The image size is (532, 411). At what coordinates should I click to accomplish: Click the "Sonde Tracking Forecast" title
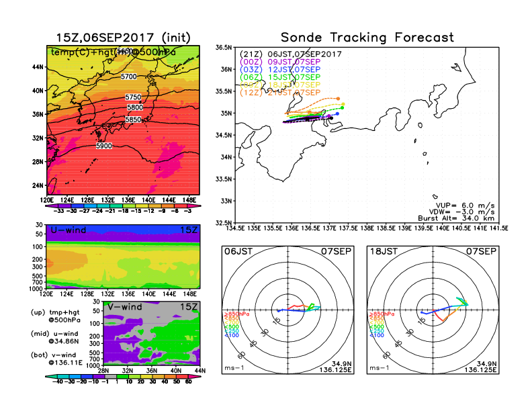coord(367,38)
